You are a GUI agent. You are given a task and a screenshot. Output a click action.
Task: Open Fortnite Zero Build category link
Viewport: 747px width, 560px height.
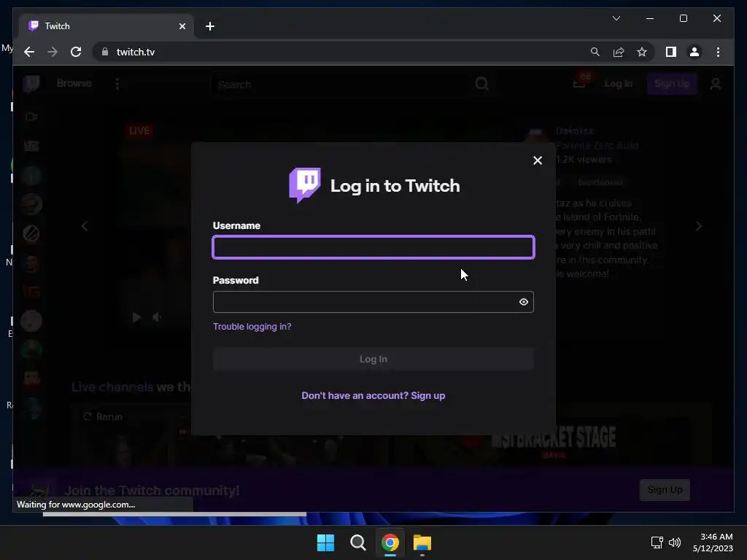tap(597, 145)
